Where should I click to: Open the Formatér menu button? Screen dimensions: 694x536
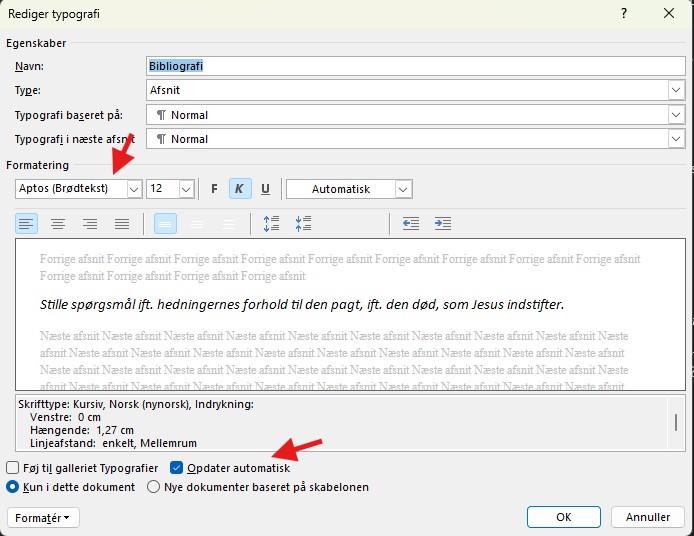[x=44, y=518]
